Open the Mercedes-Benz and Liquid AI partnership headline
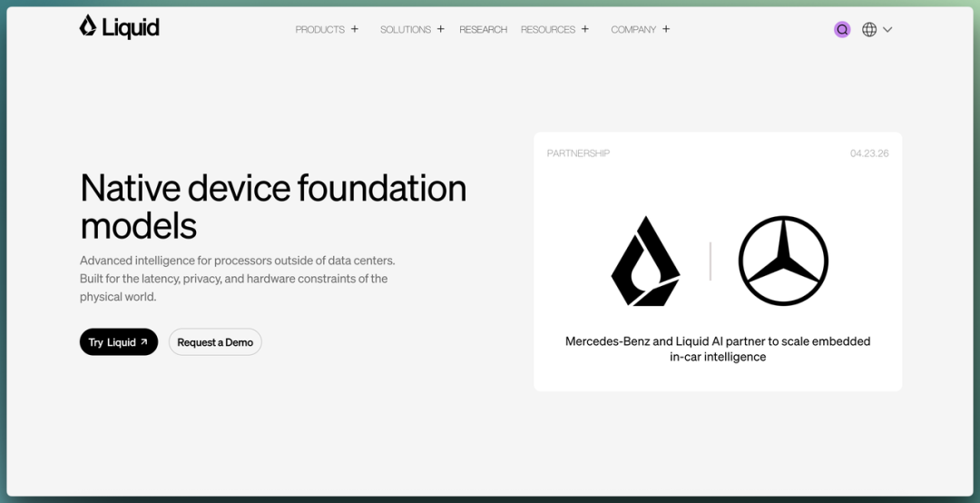The width and height of the screenshot is (980, 503). 718,349
